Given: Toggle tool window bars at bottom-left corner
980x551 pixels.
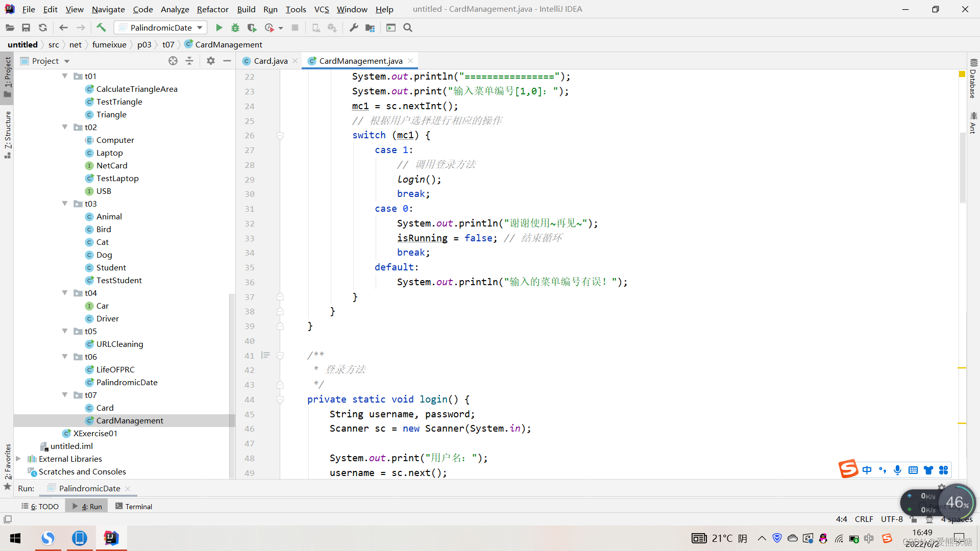Looking at the screenshot, I should 7,519.
